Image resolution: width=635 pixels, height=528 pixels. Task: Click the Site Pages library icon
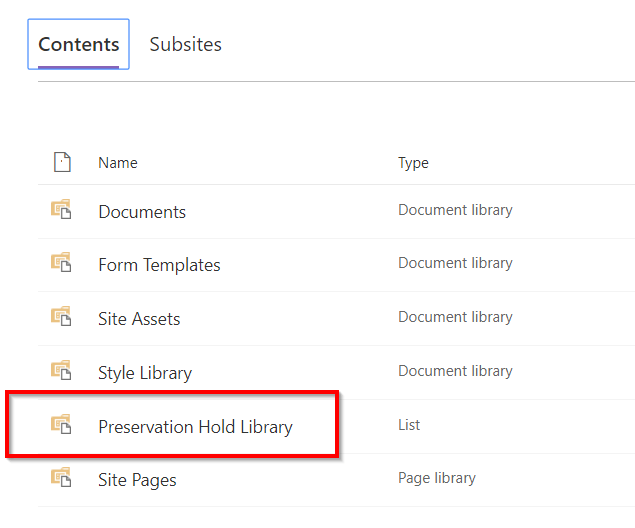[x=62, y=478]
